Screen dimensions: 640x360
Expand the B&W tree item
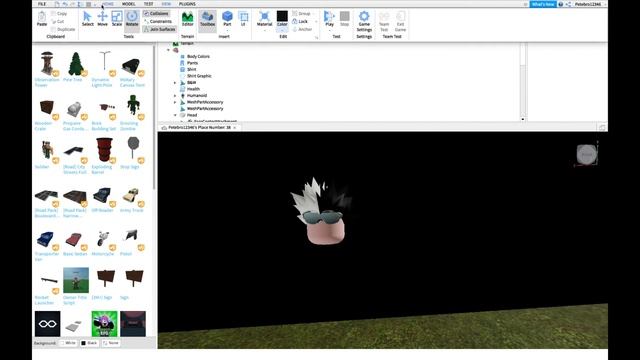click(x=175, y=82)
